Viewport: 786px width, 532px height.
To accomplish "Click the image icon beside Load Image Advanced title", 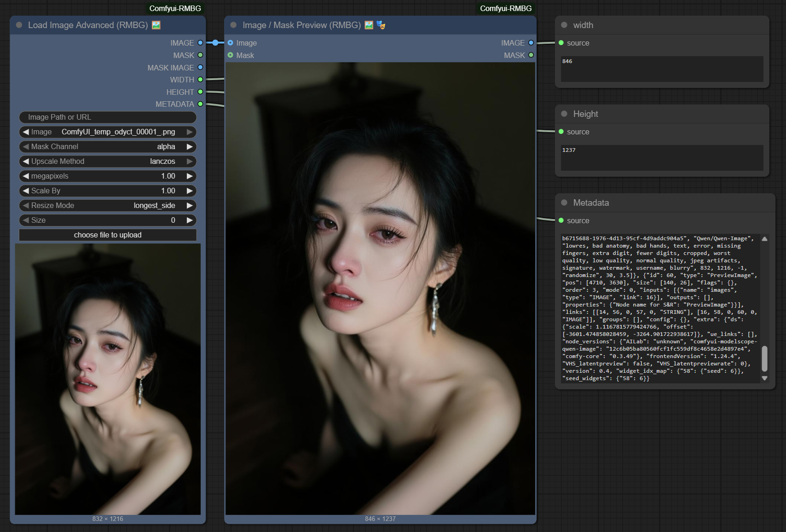I will coord(156,25).
